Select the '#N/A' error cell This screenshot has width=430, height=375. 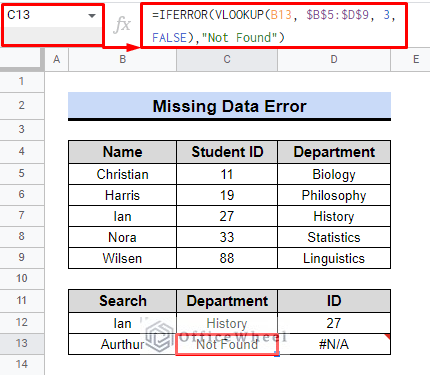pyautogui.click(x=334, y=344)
